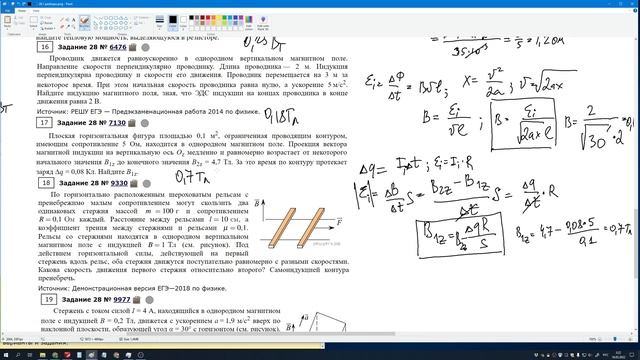The image size is (640, 360).
Task: Click Undo in the quick access toolbar
Action: point(18,4)
